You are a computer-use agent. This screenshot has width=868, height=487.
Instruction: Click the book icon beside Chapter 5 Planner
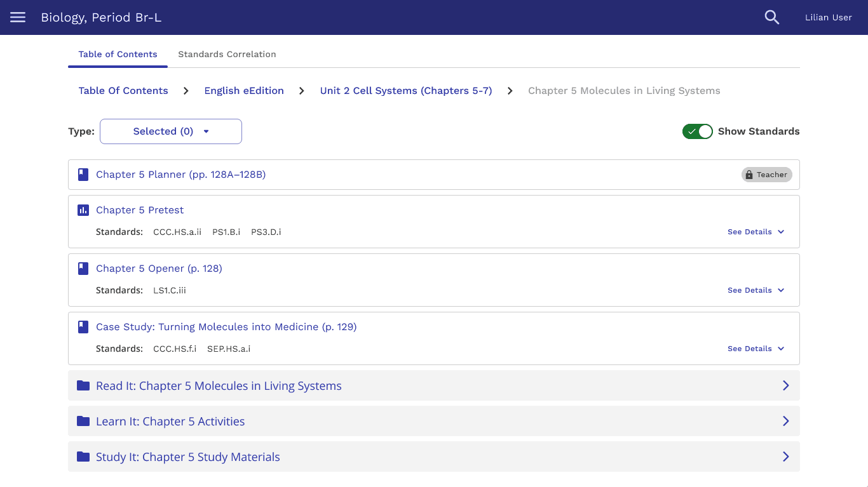[x=83, y=175]
